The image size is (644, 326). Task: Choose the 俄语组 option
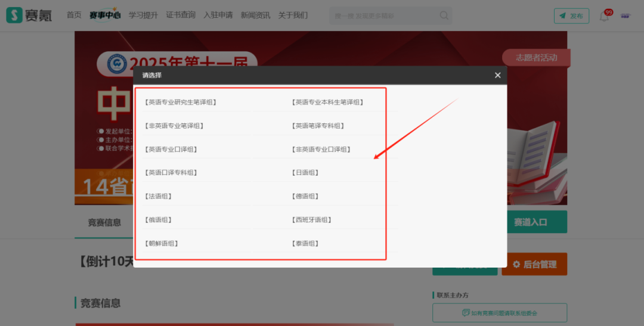click(157, 220)
